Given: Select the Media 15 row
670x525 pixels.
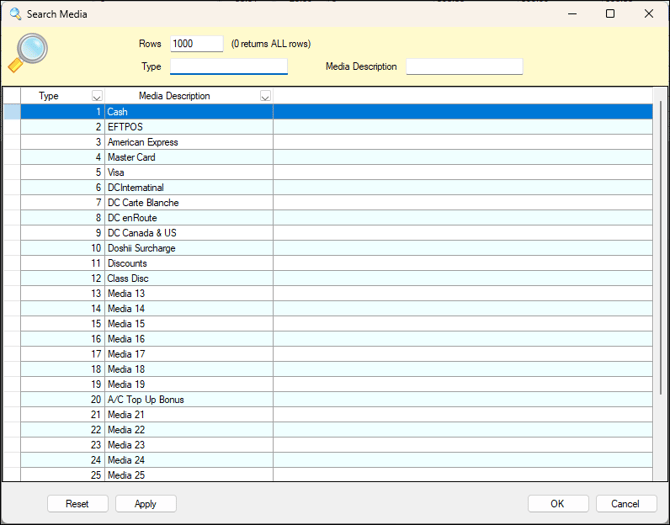Looking at the screenshot, I should coord(336,324).
